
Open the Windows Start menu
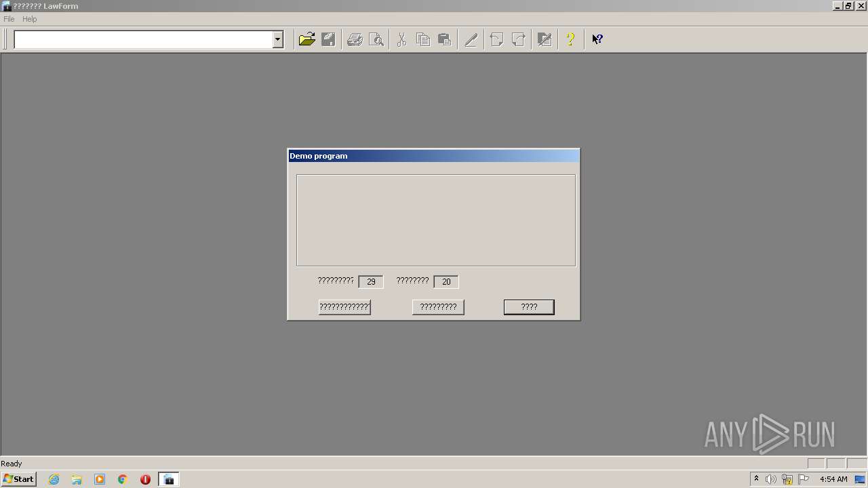[19, 479]
